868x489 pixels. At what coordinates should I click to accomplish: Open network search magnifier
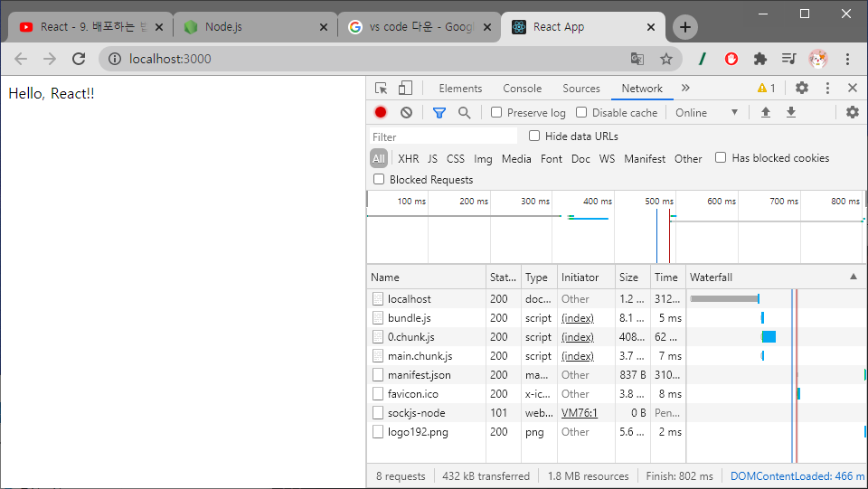click(x=465, y=113)
